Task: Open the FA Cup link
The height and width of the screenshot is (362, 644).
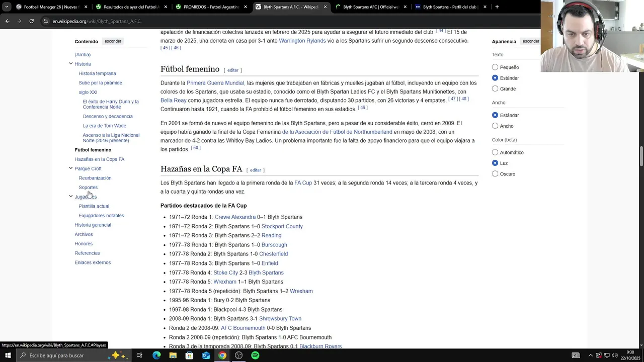Action: click(303, 183)
